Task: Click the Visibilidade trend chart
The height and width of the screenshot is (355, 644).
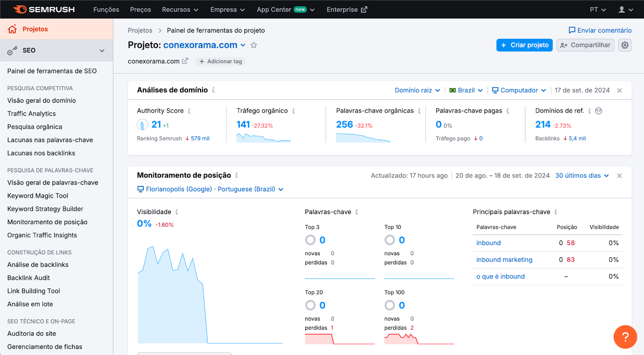Action: pos(210,294)
